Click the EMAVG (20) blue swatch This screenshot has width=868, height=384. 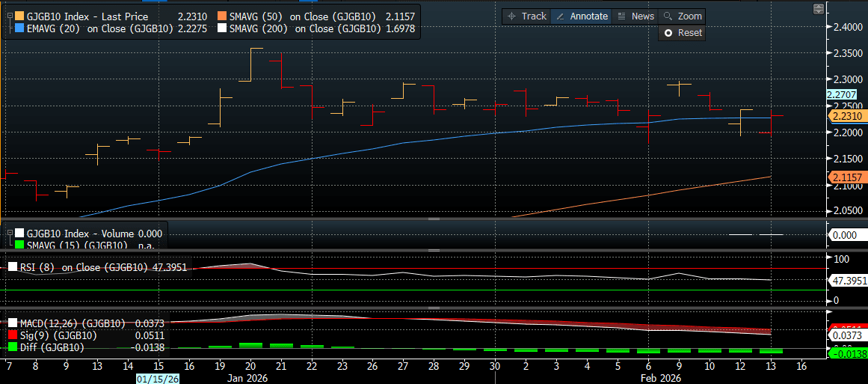click(19, 29)
